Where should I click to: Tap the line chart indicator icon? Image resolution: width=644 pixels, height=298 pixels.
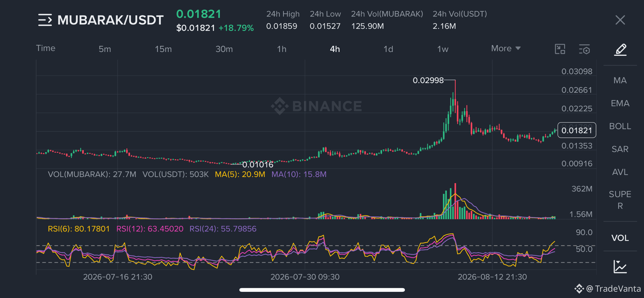(620, 267)
